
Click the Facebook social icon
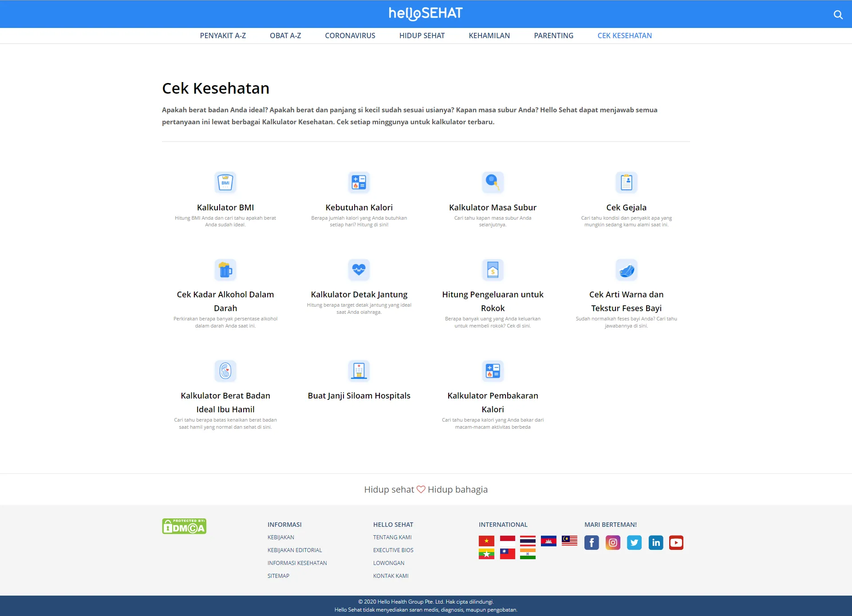pyautogui.click(x=592, y=542)
